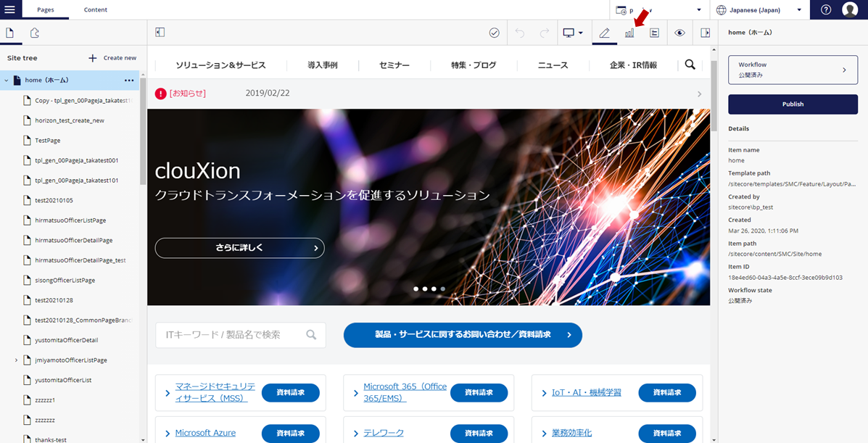Click the notice bar right chevron
Viewport: 868px width, 443px height.
(699, 94)
